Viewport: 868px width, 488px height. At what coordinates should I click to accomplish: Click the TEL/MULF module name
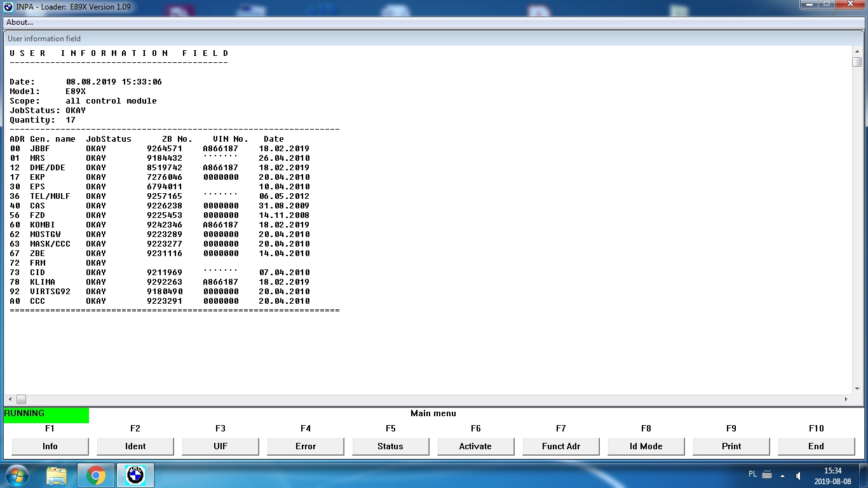[50, 196]
